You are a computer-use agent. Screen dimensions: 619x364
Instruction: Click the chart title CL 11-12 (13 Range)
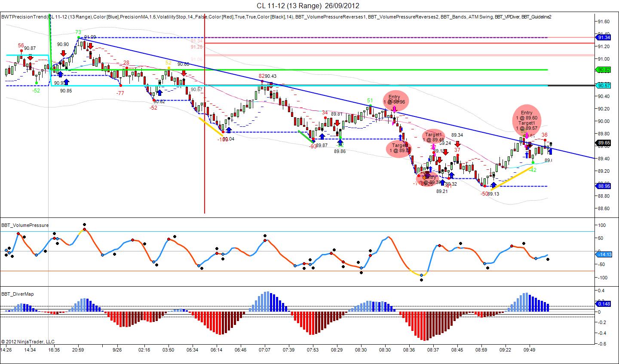pyautogui.click(x=289, y=6)
